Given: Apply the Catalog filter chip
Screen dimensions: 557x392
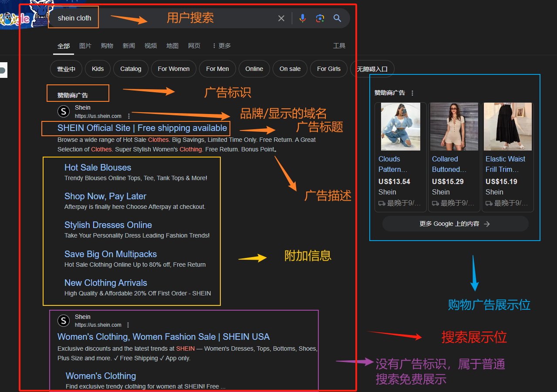Looking at the screenshot, I should [x=131, y=69].
